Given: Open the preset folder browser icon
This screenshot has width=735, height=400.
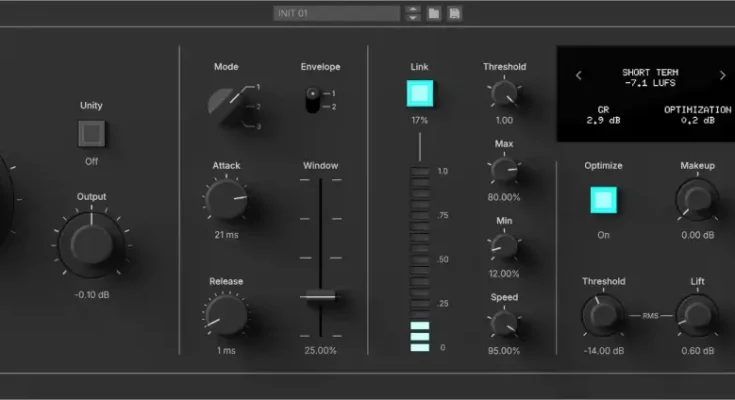Looking at the screenshot, I should (433, 13).
